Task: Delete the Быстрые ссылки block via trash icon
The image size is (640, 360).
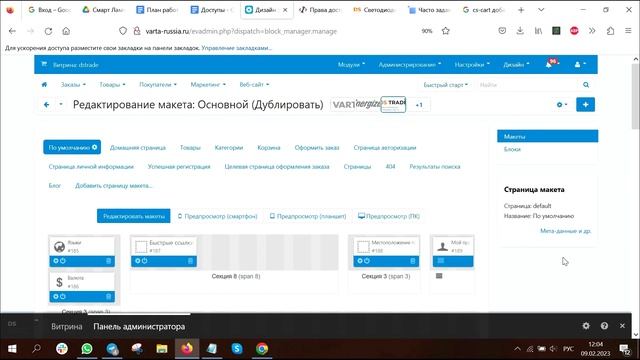Action: pos(190,261)
